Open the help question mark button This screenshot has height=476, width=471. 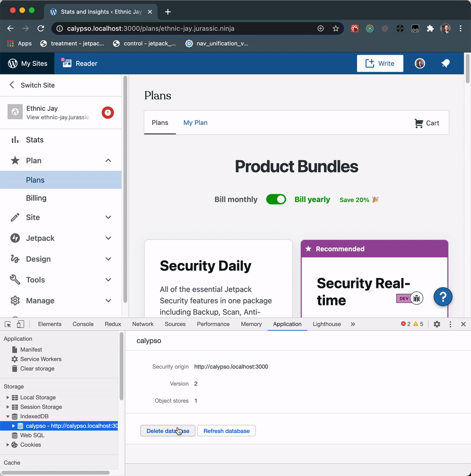click(443, 296)
